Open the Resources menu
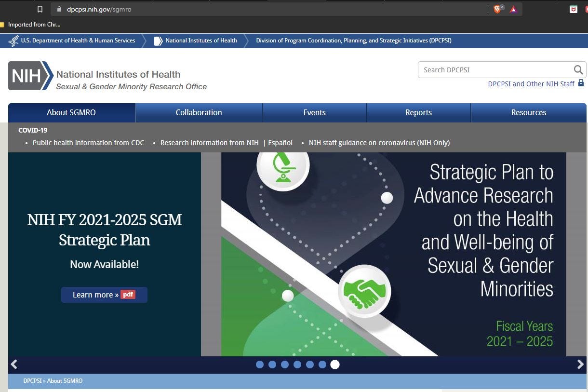 (x=529, y=112)
